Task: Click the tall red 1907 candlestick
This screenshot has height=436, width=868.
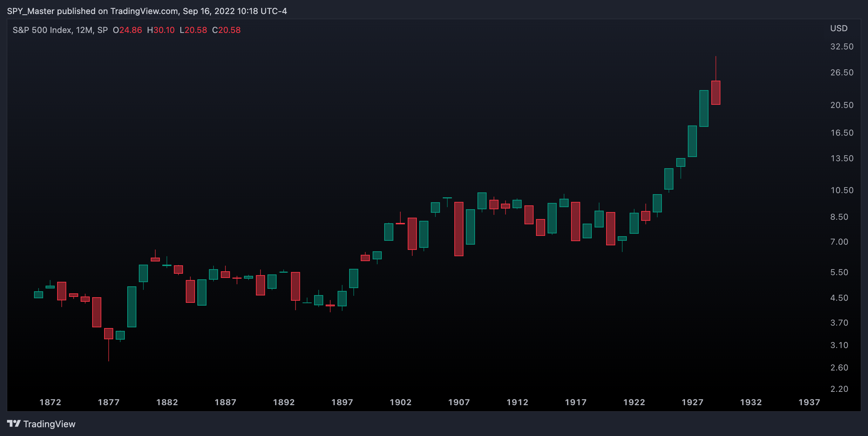Action: [459, 229]
